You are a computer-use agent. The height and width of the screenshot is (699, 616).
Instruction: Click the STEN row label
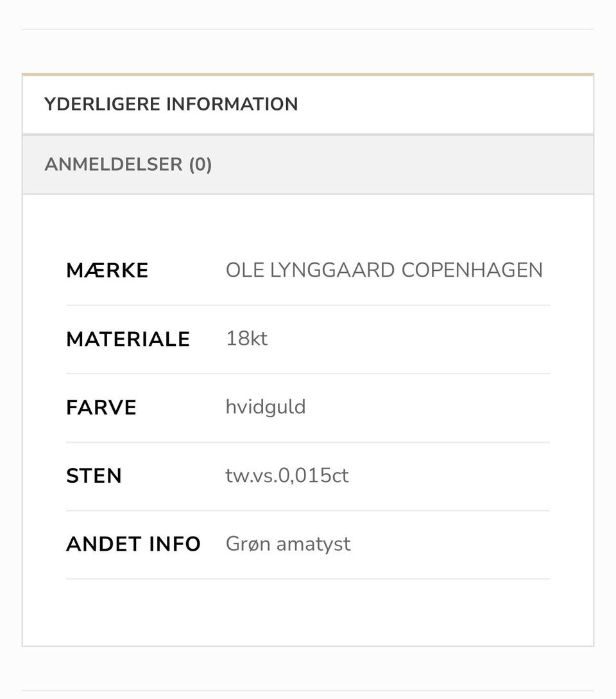pos(94,475)
